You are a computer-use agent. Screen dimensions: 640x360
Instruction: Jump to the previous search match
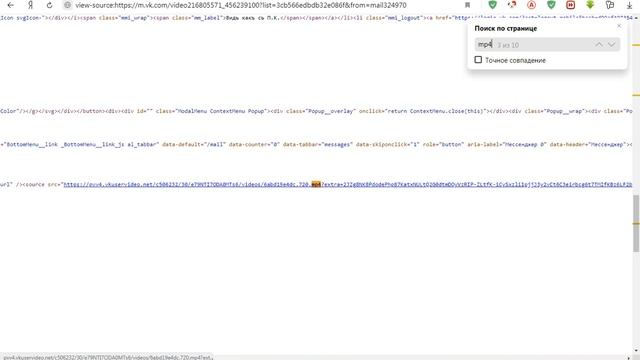pos(598,44)
